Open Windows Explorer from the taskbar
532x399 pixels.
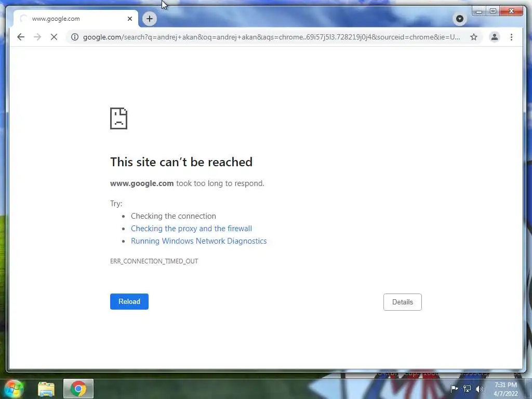tap(46, 389)
